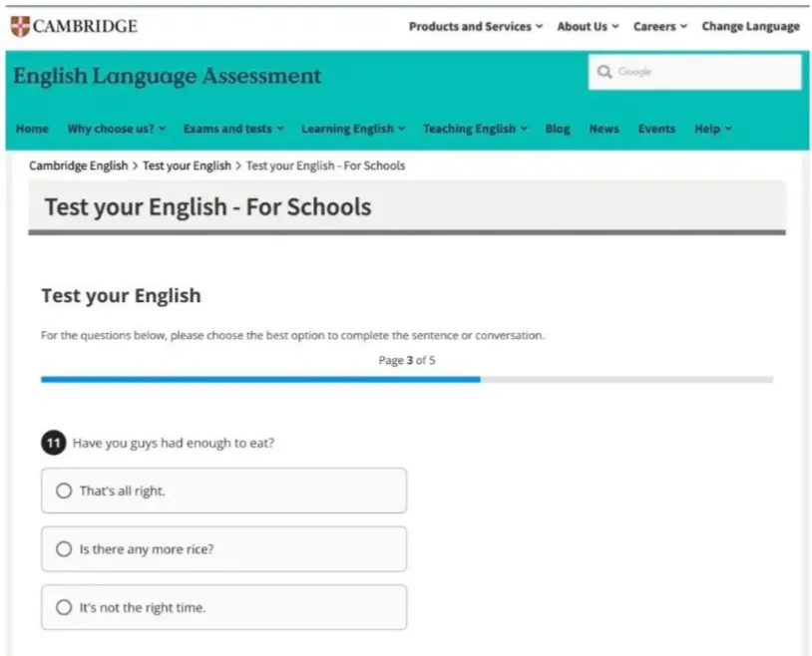Click 'Test your English - For Schools' page title
Viewport: 812px width, 656px height.
[208, 207]
